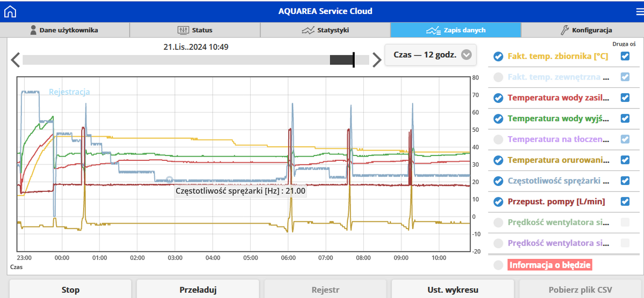Click the data point marker at 03:00 on chart
The image size is (644, 298).
coord(169,180)
